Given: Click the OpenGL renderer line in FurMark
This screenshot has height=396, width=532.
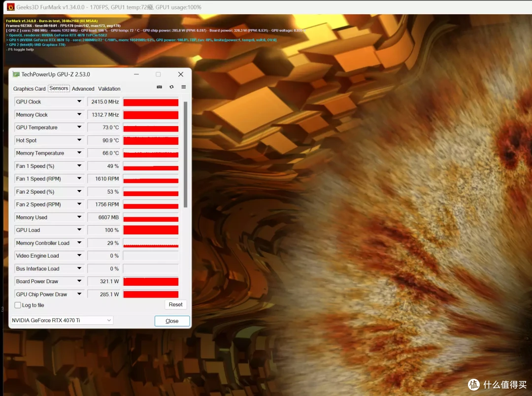Looking at the screenshot, I should [57, 35].
